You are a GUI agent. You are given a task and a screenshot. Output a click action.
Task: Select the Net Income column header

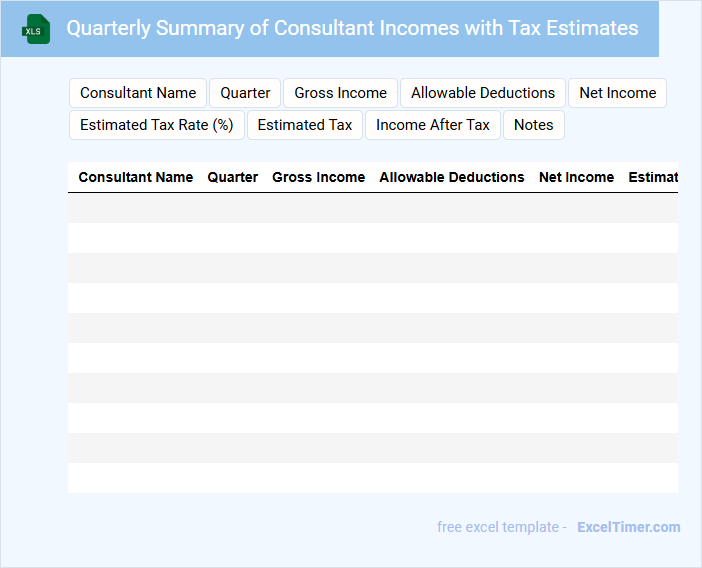point(576,177)
